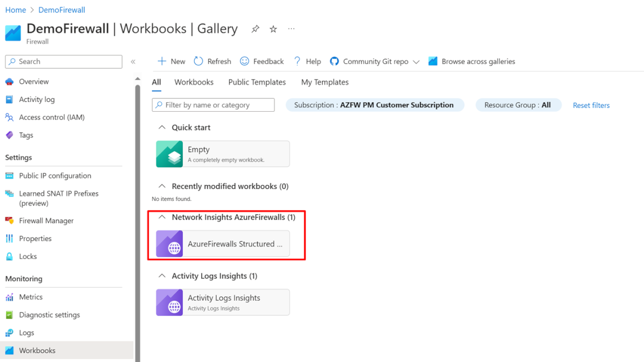
Task: Open the Public Templates tab
Action: click(x=257, y=82)
